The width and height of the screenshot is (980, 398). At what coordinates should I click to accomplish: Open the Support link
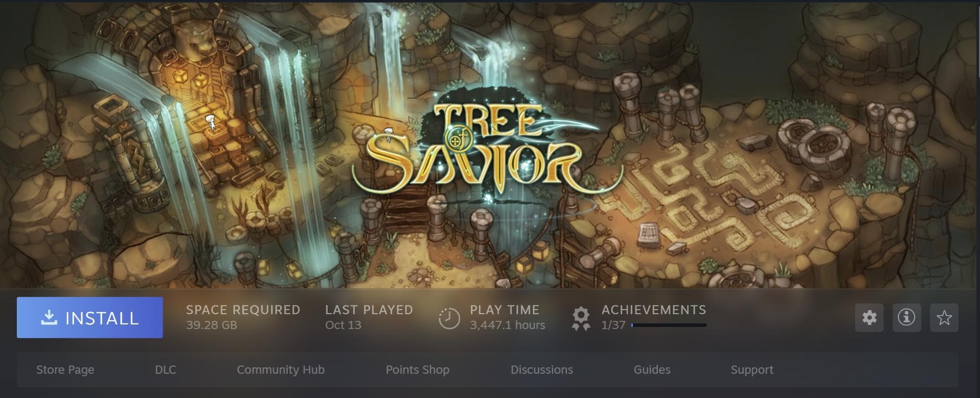point(752,369)
